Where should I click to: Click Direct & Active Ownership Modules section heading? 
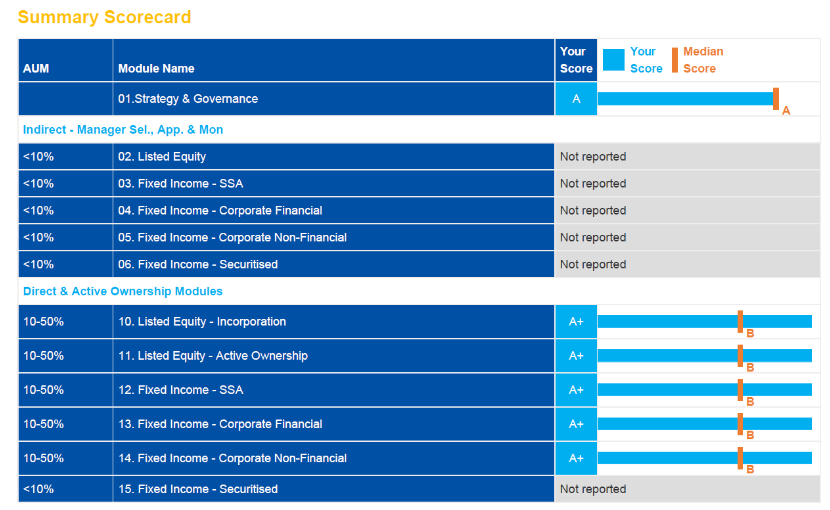tap(123, 292)
